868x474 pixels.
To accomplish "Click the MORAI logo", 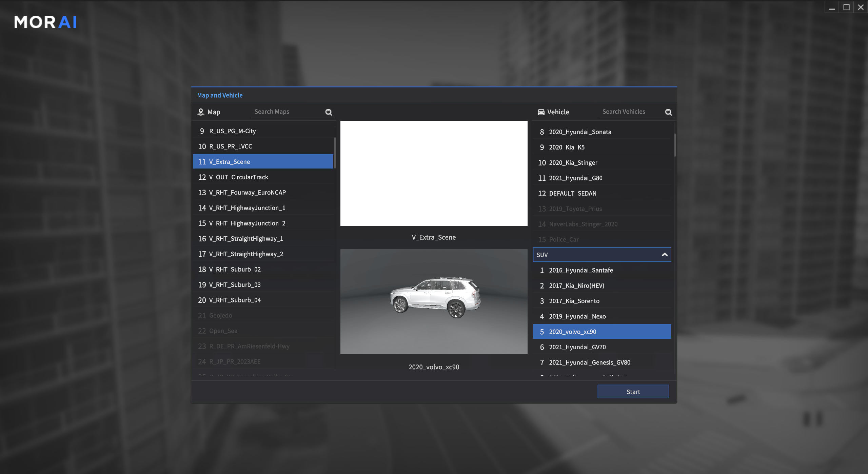I will pos(45,22).
